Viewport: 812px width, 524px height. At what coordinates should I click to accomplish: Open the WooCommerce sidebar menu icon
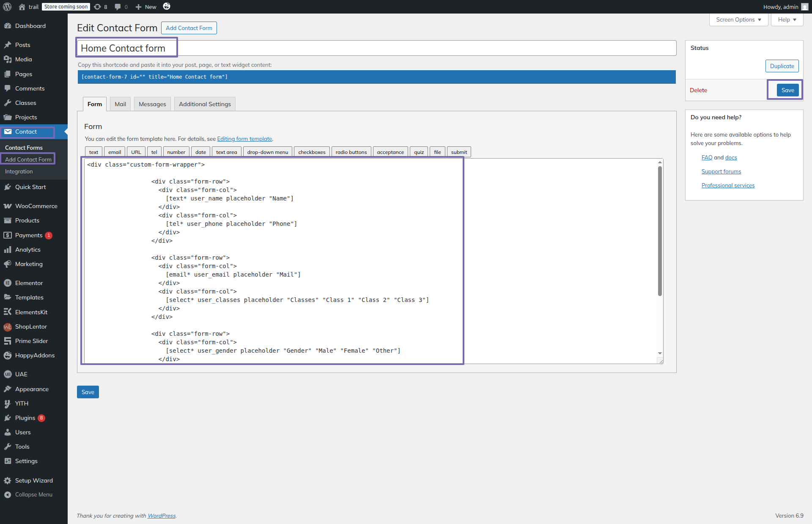(8, 206)
